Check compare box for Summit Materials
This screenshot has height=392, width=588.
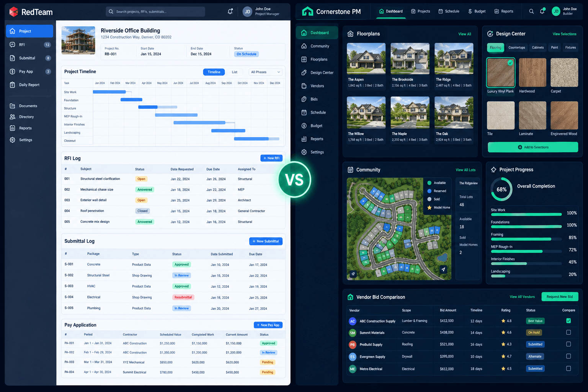[568, 332]
